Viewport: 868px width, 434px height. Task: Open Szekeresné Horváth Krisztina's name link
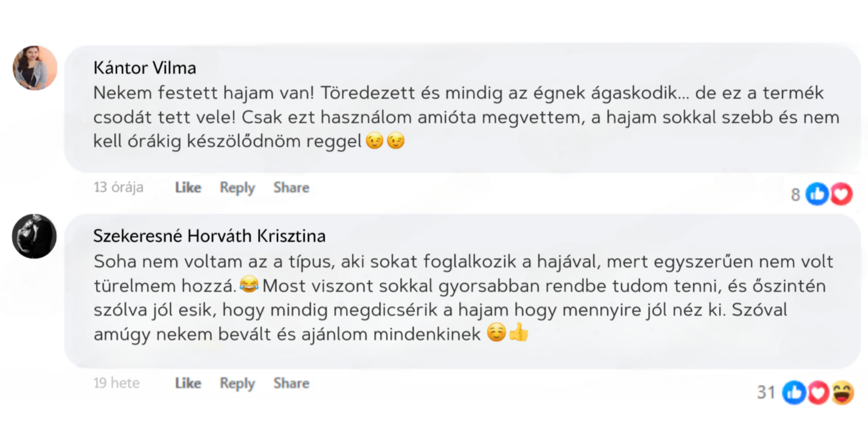point(209,236)
